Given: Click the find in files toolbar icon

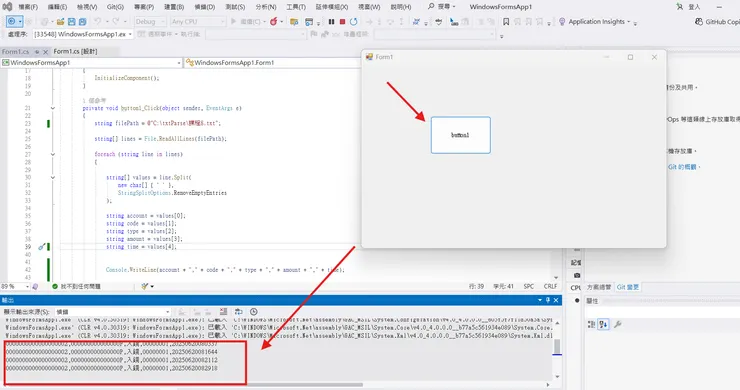Looking at the screenshot, I should coord(294,22).
